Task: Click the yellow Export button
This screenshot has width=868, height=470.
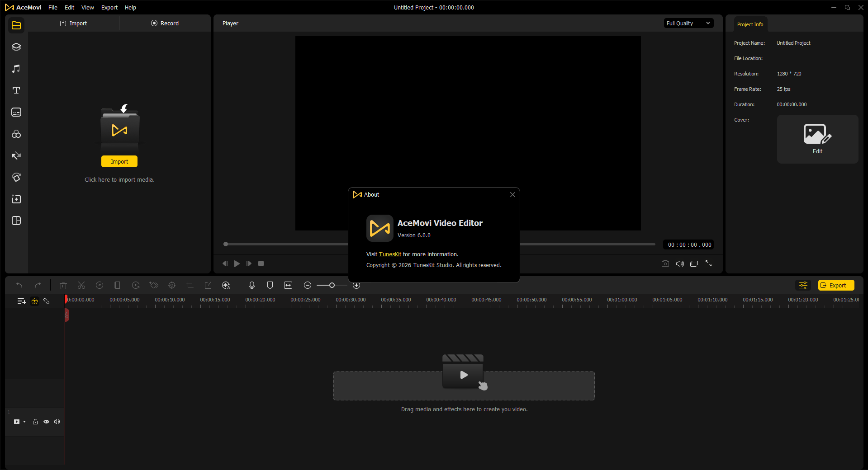Action: click(x=836, y=285)
